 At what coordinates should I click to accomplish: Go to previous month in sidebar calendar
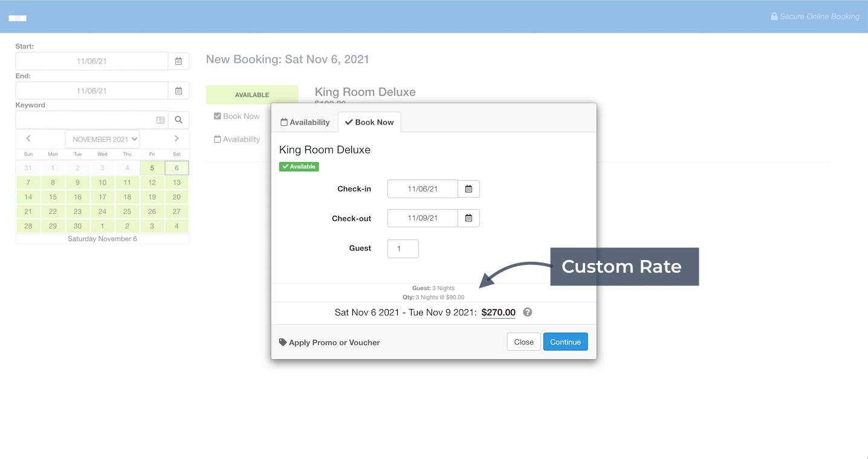coord(28,138)
